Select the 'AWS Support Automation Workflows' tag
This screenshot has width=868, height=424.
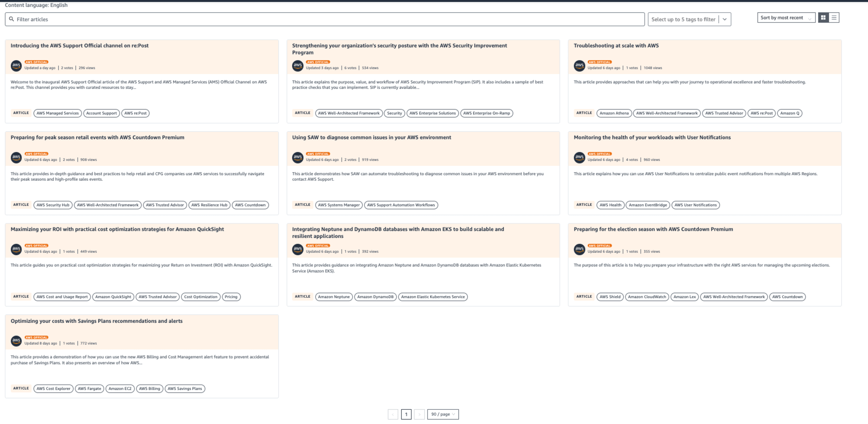coord(401,205)
